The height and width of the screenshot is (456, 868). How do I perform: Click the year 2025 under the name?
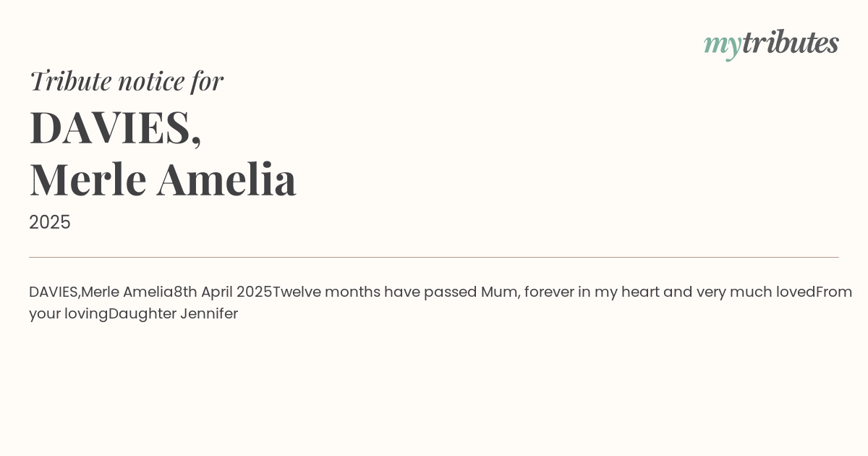click(50, 222)
